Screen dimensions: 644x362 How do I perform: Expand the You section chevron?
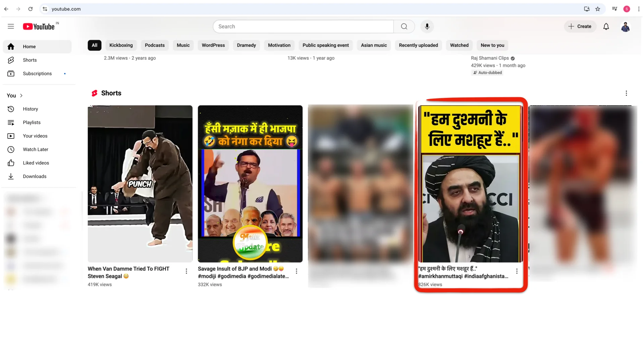tap(21, 96)
